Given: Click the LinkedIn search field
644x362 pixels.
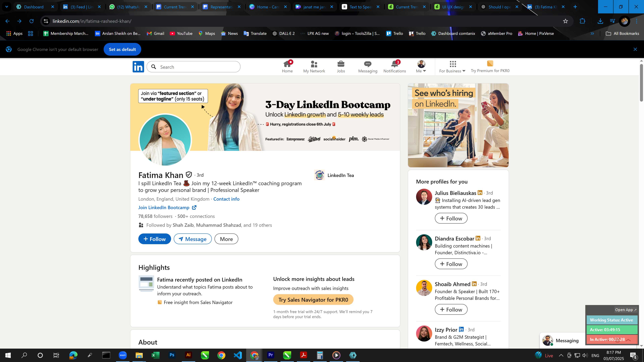Looking at the screenshot, I should click(194, 67).
